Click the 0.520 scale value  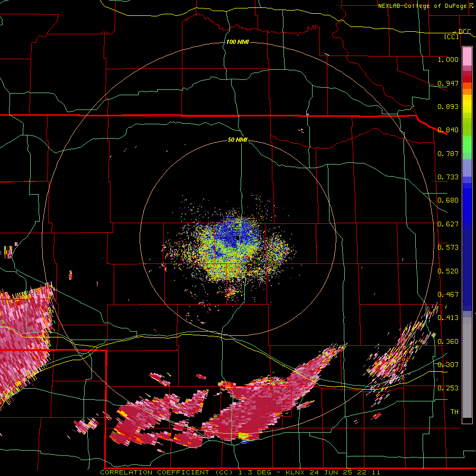point(448,271)
